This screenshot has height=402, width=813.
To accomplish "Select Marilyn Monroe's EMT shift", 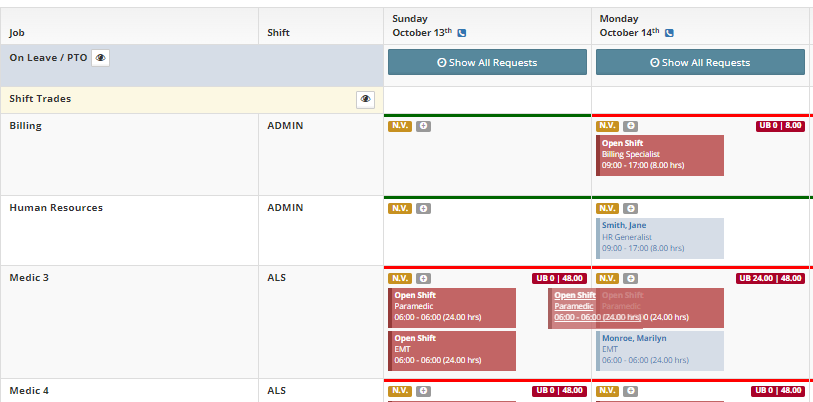I will coord(661,350).
